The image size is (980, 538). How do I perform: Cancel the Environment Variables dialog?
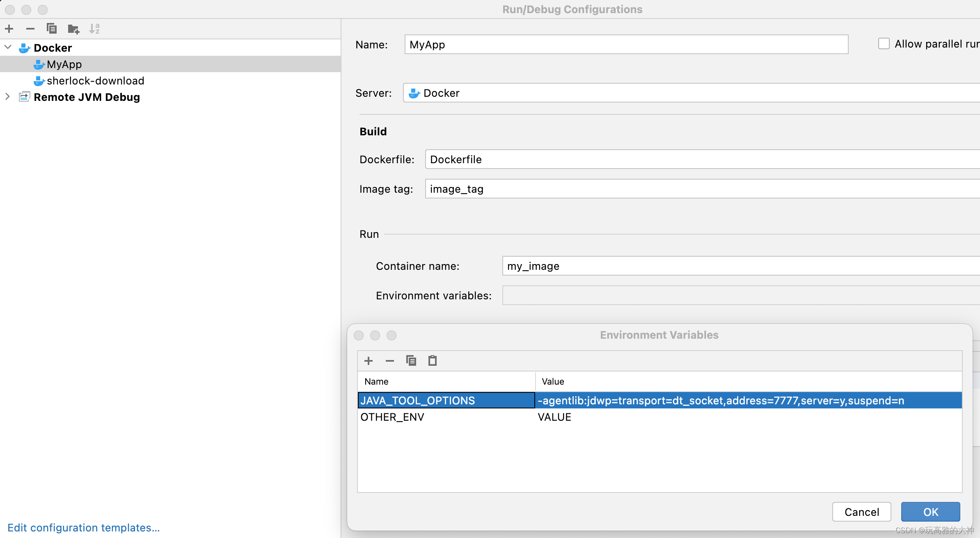pyautogui.click(x=861, y=512)
